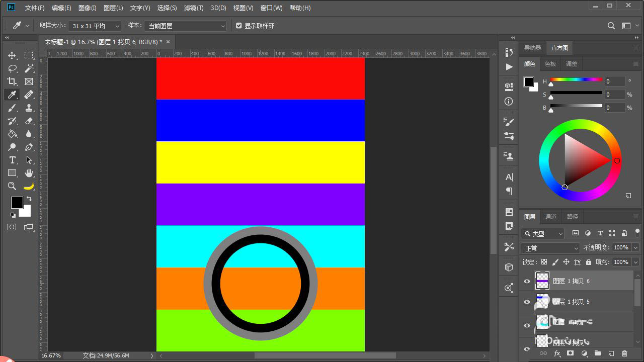Image resolution: width=644 pixels, height=362 pixels.
Task: Select the Brush tool
Action: click(x=12, y=108)
